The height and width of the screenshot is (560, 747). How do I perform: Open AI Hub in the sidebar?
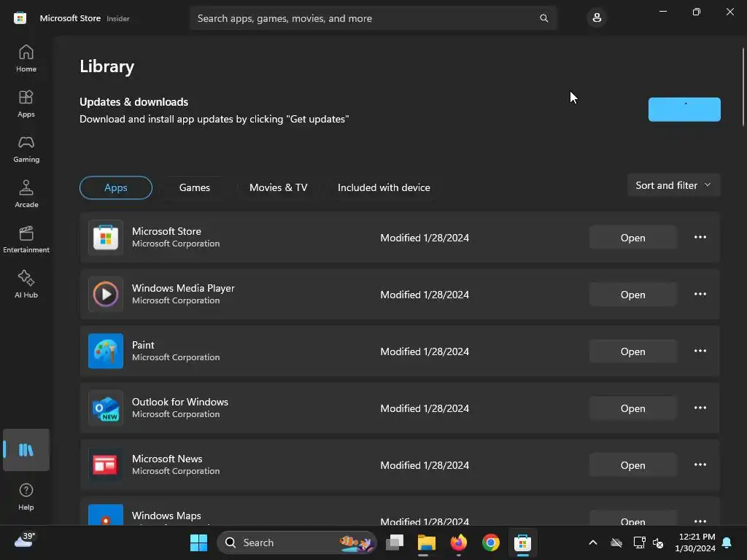(26, 284)
